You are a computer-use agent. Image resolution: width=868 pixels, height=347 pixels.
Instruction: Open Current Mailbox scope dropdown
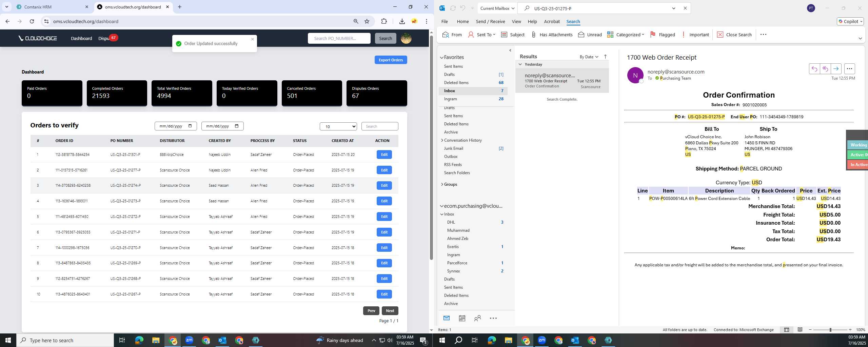(497, 8)
